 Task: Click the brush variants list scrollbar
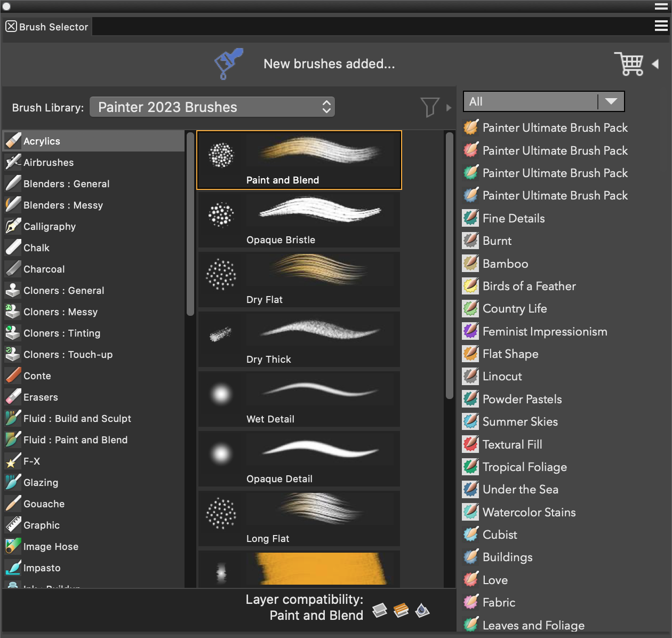pyautogui.click(x=450, y=266)
